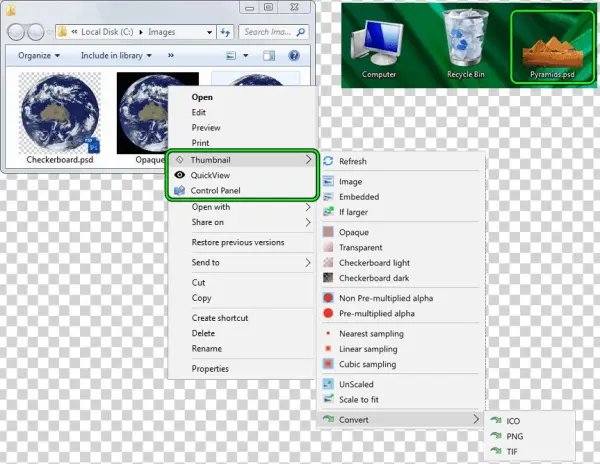Click the Linear sampling icon
Image resolution: width=600 pixels, height=464 pixels.
pos(328,348)
